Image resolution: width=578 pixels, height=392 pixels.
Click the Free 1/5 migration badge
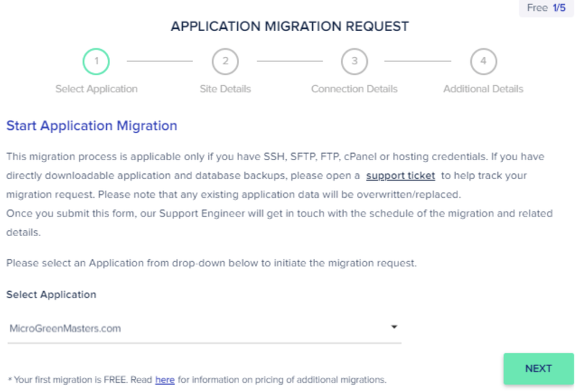click(546, 8)
